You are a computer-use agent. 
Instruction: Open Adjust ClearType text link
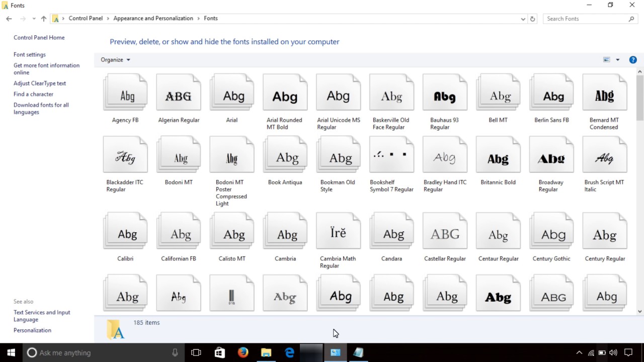point(40,83)
